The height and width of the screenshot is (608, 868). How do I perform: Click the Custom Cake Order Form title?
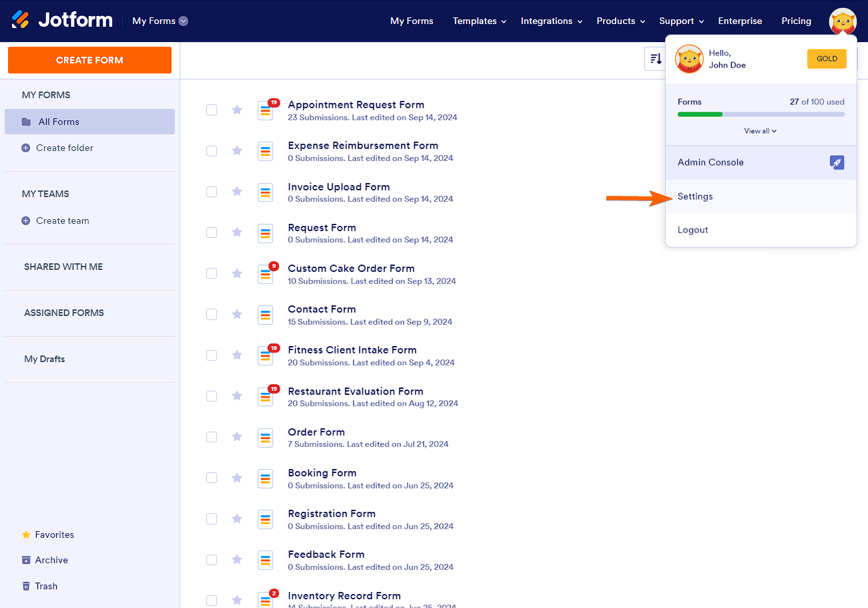coord(351,269)
